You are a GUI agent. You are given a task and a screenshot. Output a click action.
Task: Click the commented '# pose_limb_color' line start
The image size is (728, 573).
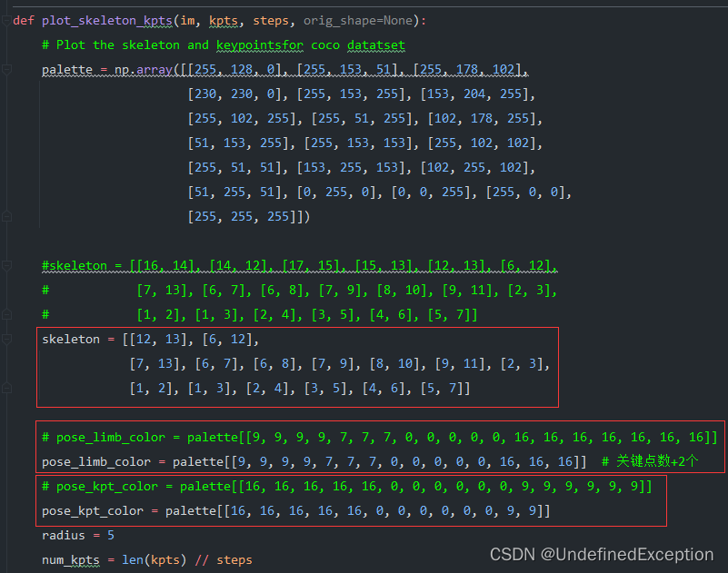point(103,437)
